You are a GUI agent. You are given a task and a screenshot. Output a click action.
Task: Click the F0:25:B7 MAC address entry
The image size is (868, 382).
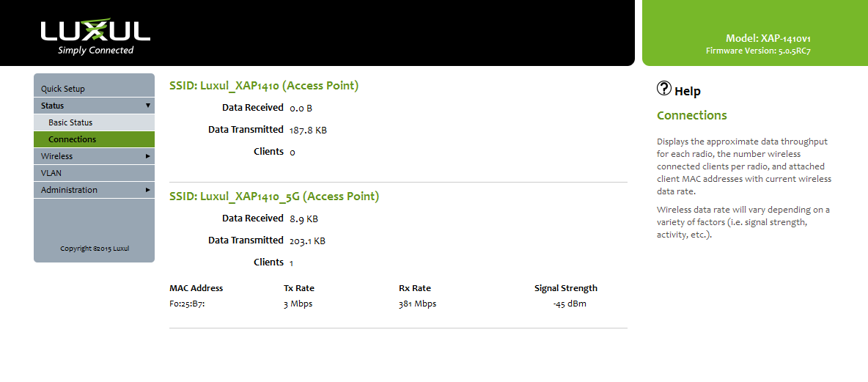click(186, 304)
